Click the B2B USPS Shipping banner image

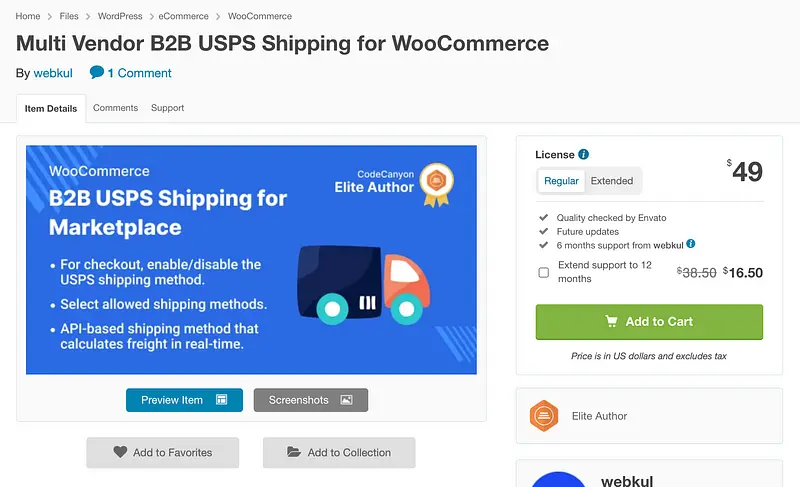click(251, 260)
